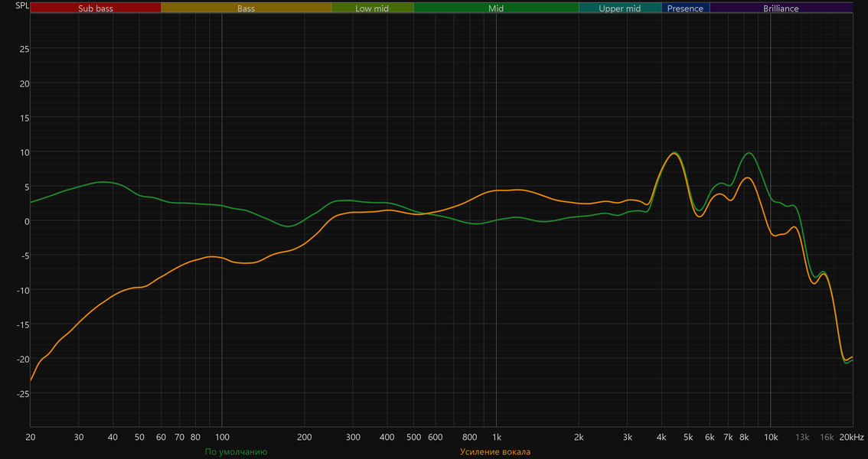The height and width of the screenshot is (459, 868).
Task: Select the Bass frequency band header
Action: [x=246, y=8]
